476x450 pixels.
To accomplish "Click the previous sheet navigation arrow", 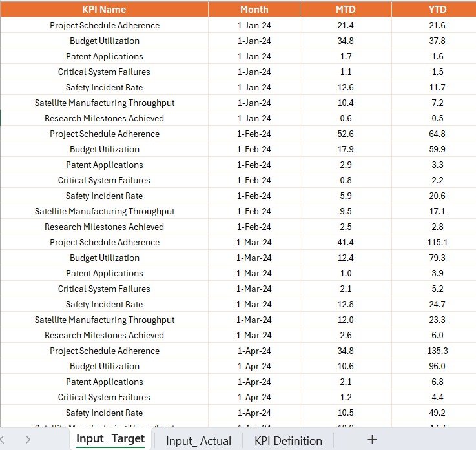I will 2,440.
